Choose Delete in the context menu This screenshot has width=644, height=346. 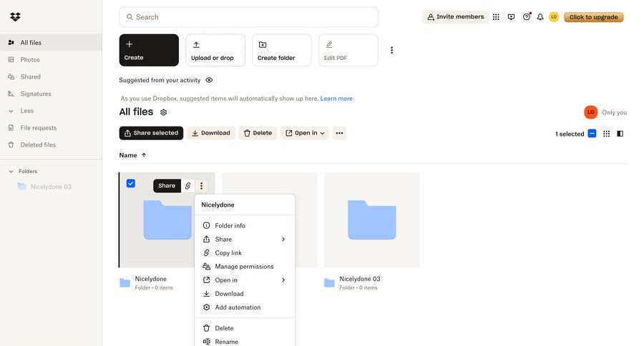click(245, 328)
